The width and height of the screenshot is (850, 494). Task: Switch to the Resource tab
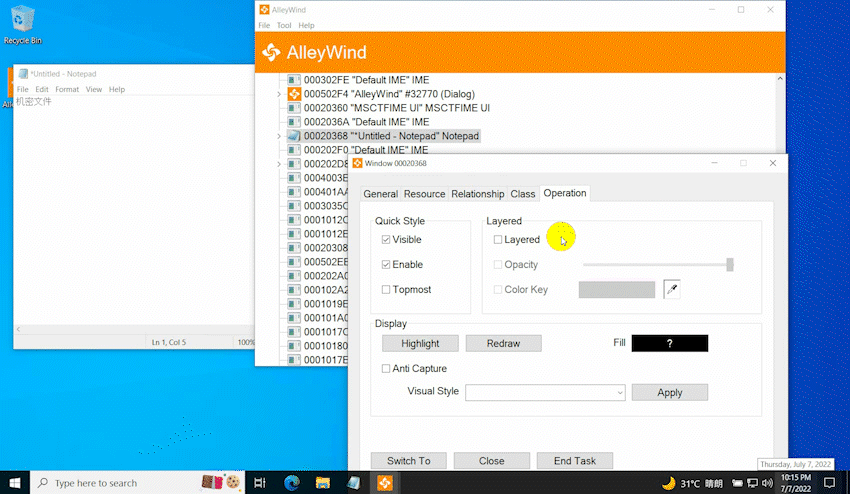pos(424,194)
